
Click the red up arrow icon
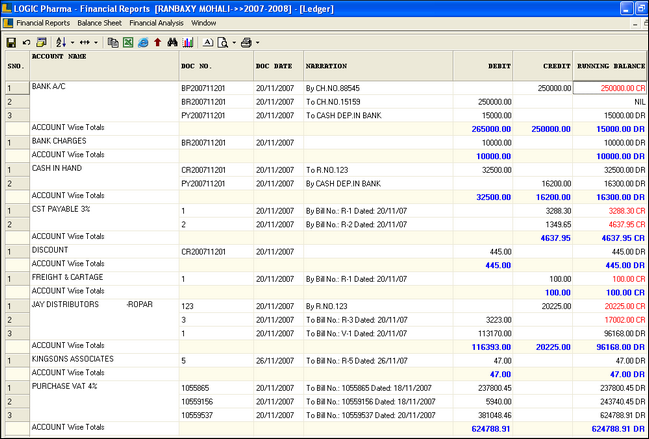click(158, 42)
